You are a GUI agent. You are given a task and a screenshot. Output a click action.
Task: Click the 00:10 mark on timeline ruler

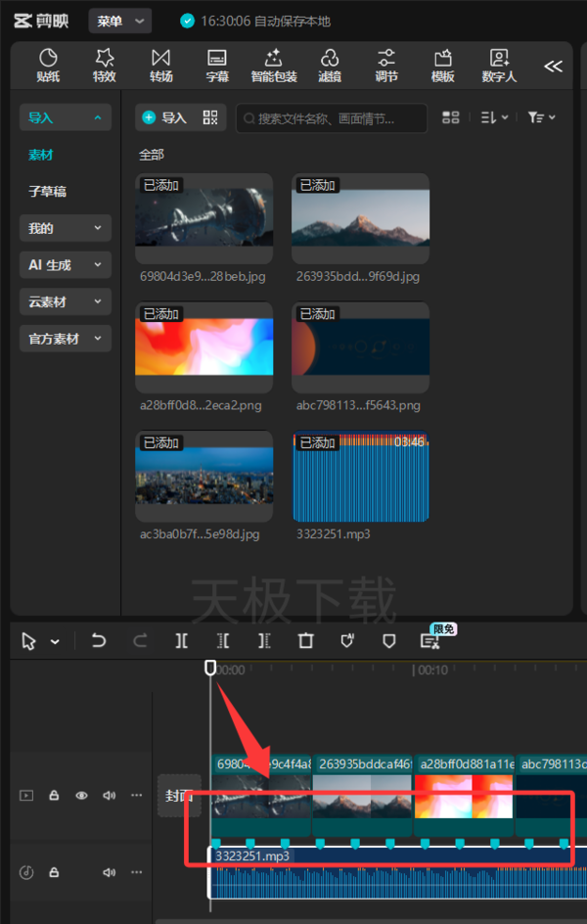pyautogui.click(x=430, y=670)
